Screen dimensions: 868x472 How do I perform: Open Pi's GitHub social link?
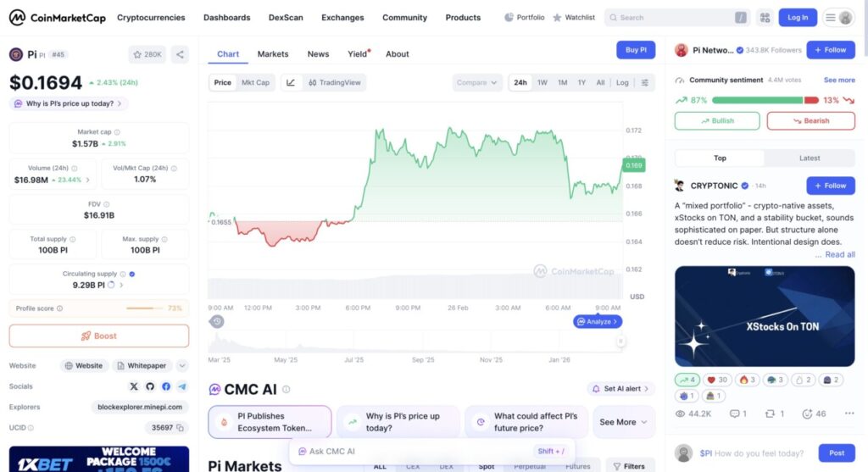[x=150, y=386]
